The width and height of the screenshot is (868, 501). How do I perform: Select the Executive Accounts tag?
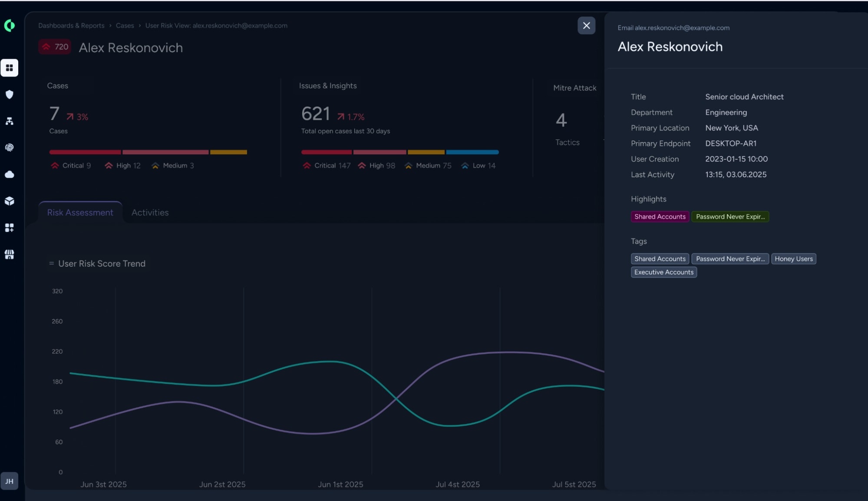(664, 272)
